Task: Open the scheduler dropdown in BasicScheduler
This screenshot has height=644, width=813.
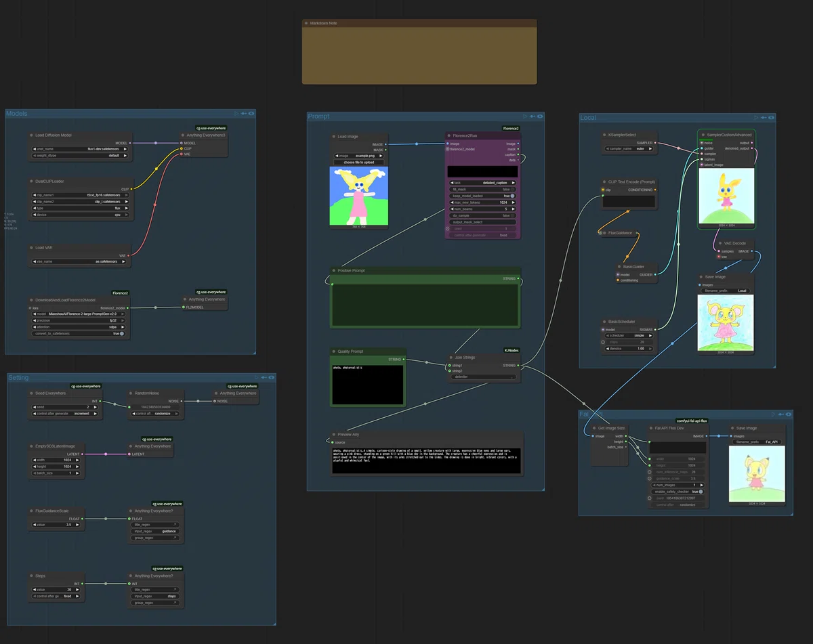Action: tap(629, 335)
